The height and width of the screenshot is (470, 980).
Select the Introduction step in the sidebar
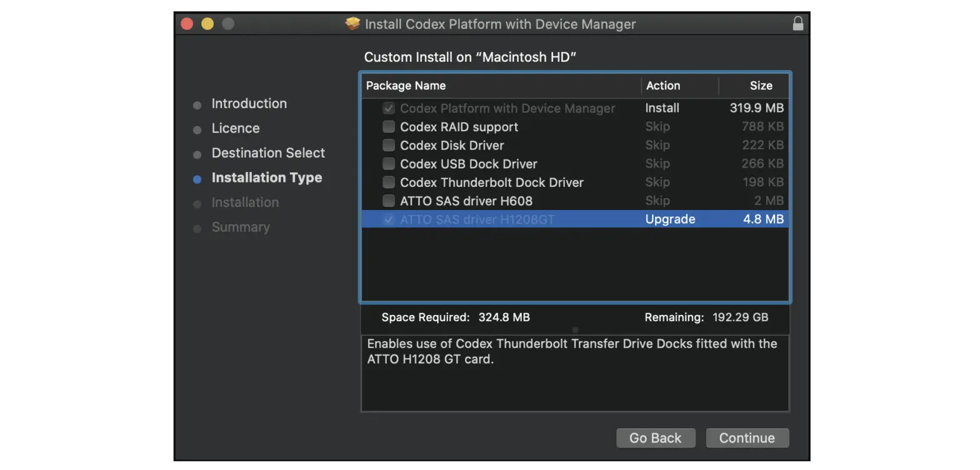click(249, 104)
